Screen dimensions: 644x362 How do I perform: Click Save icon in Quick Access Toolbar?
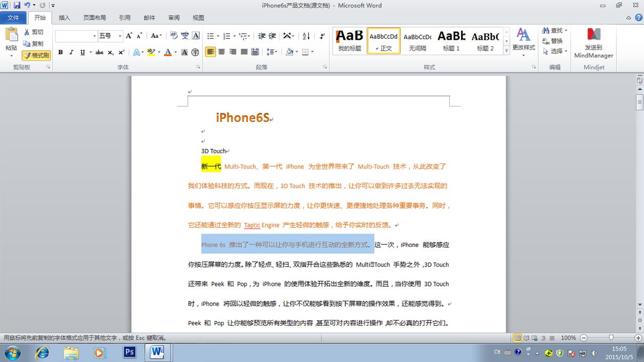click(x=16, y=5)
